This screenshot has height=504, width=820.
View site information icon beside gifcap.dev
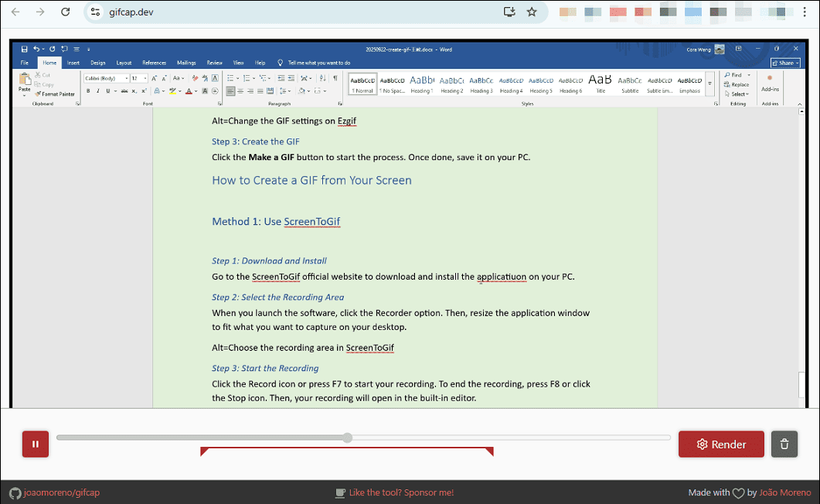(95, 12)
